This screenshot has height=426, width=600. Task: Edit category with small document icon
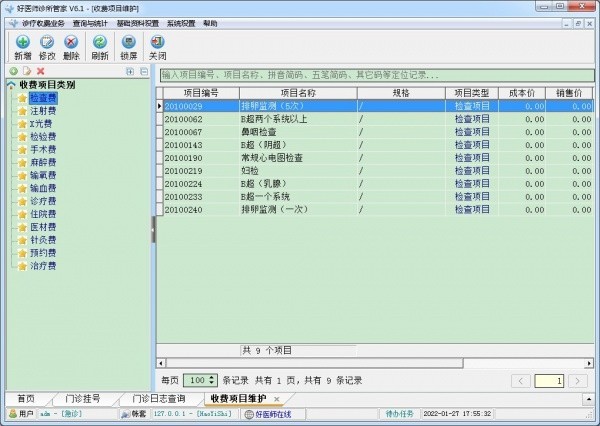[27, 71]
